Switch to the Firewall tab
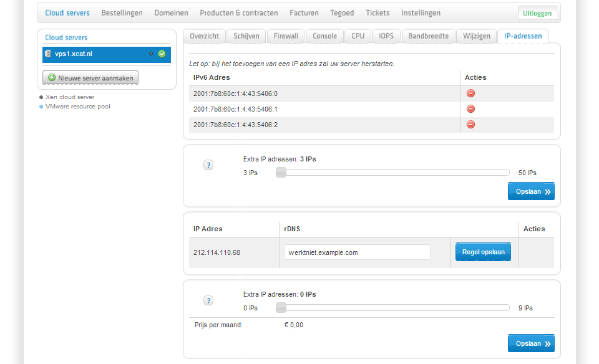The image size is (599, 364). 286,36
